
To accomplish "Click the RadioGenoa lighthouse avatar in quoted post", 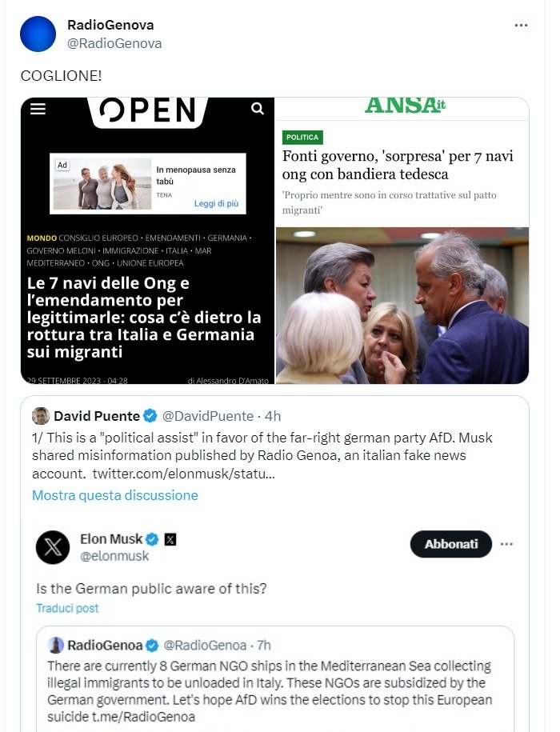I will [56, 645].
